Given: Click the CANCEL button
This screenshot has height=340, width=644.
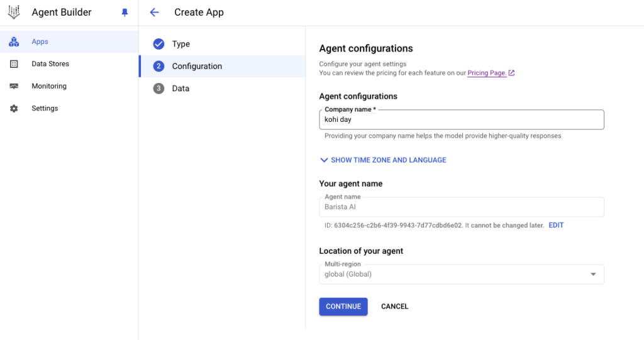Looking at the screenshot, I should click(x=395, y=307).
